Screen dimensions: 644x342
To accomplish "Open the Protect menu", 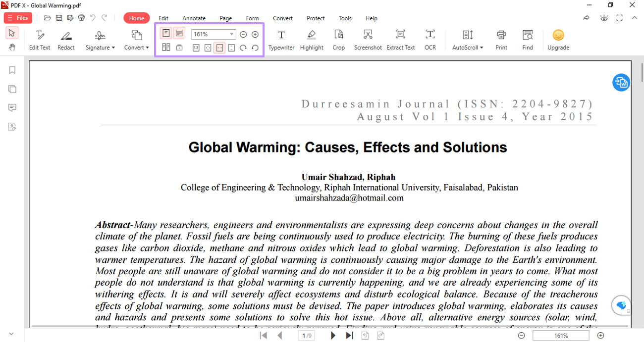I will click(316, 18).
